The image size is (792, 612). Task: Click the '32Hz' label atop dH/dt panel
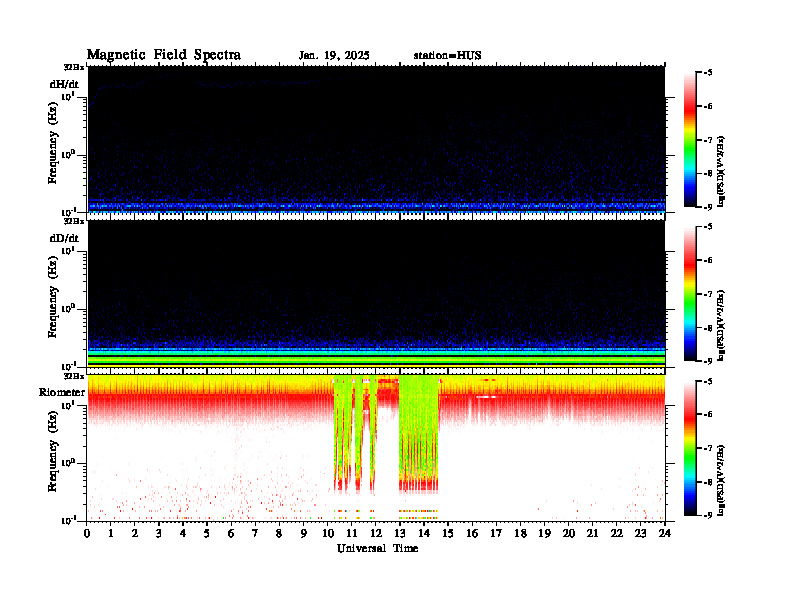(74, 67)
